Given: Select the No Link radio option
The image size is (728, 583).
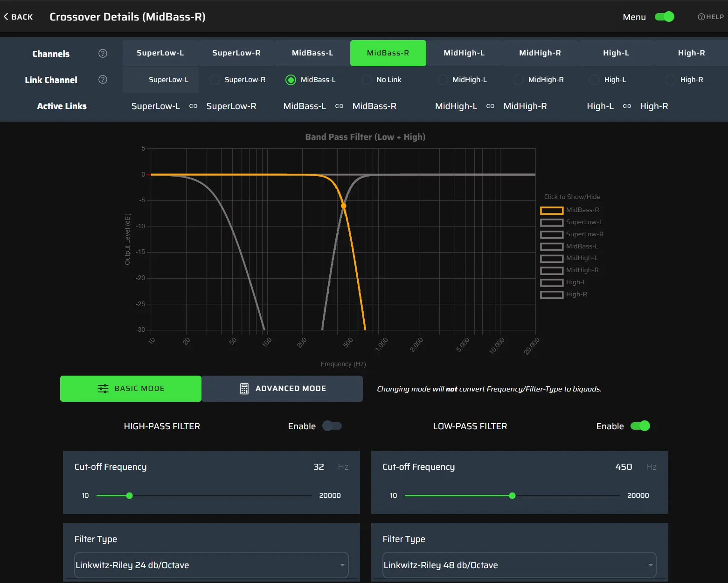Looking at the screenshot, I should [367, 80].
